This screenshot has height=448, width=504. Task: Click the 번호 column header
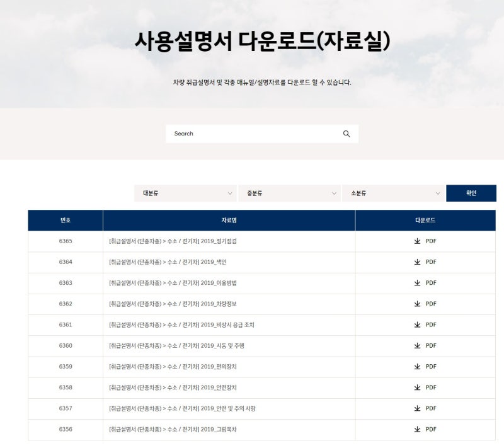(x=66, y=221)
